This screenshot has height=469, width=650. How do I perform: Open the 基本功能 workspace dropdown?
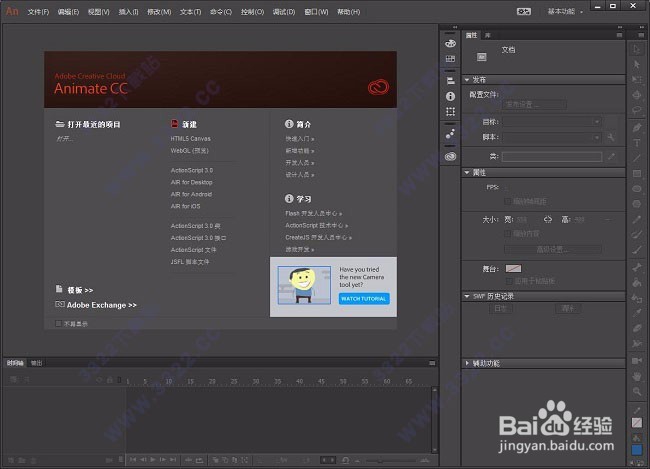[565, 12]
